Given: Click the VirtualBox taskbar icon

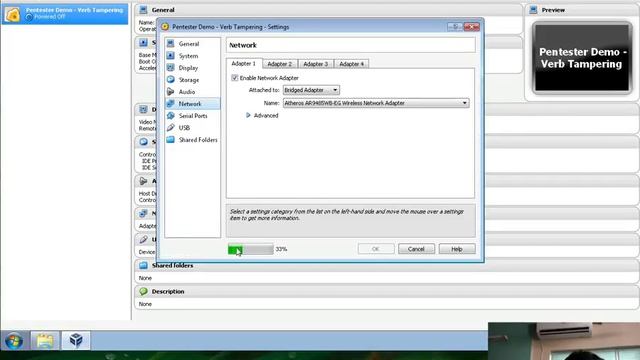Looking at the screenshot, I should (x=76, y=340).
